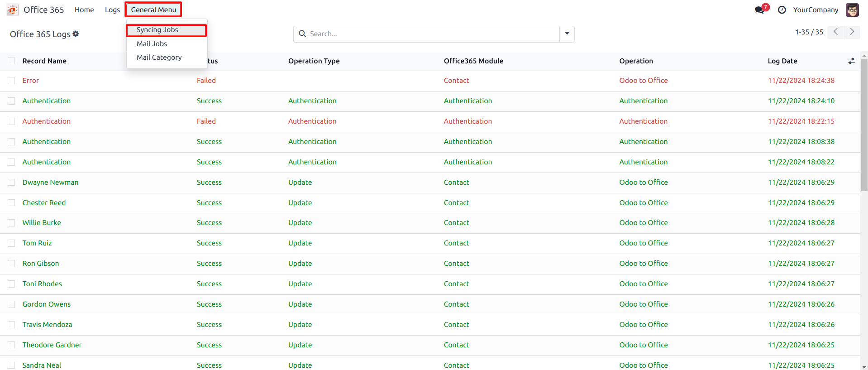This screenshot has width=868, height=370.
Task: Expand the search filter dropdown arrow
Action: pos(567,34)
